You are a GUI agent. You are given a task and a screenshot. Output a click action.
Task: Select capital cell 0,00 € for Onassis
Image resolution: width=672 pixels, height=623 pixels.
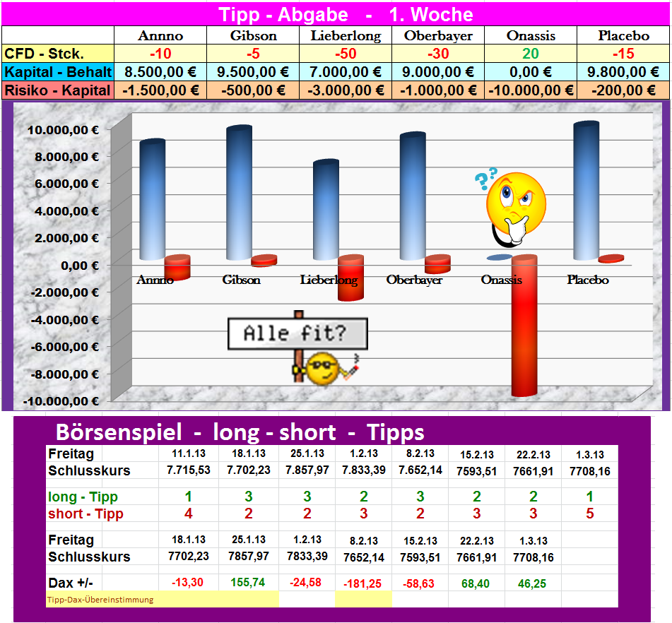(x=531, y=72)
